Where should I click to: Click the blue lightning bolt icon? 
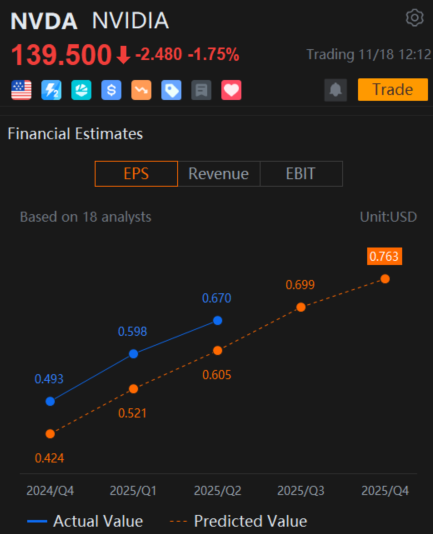pos(51,90)
